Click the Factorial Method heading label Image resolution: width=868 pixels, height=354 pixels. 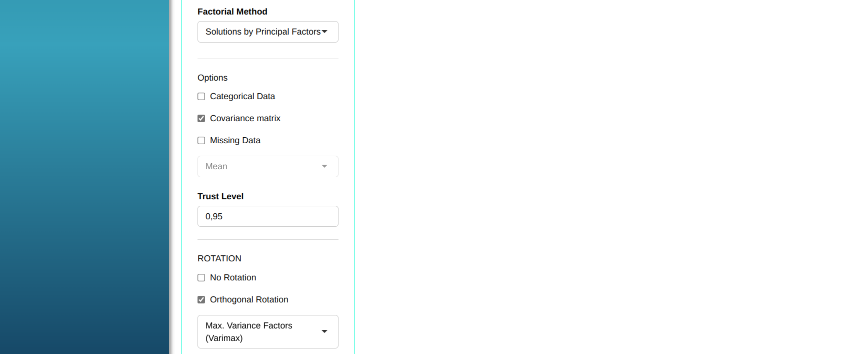[x=232, y=12]
